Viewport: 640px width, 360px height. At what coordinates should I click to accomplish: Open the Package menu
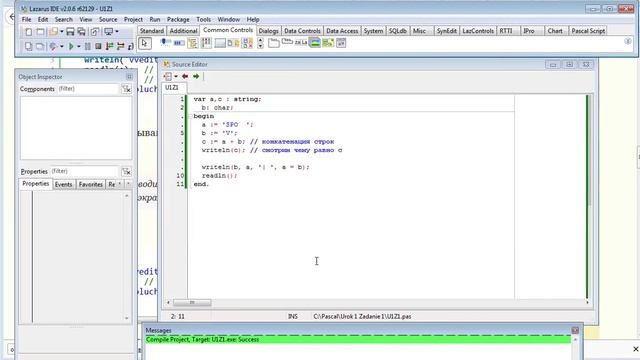tap(178, 19)
